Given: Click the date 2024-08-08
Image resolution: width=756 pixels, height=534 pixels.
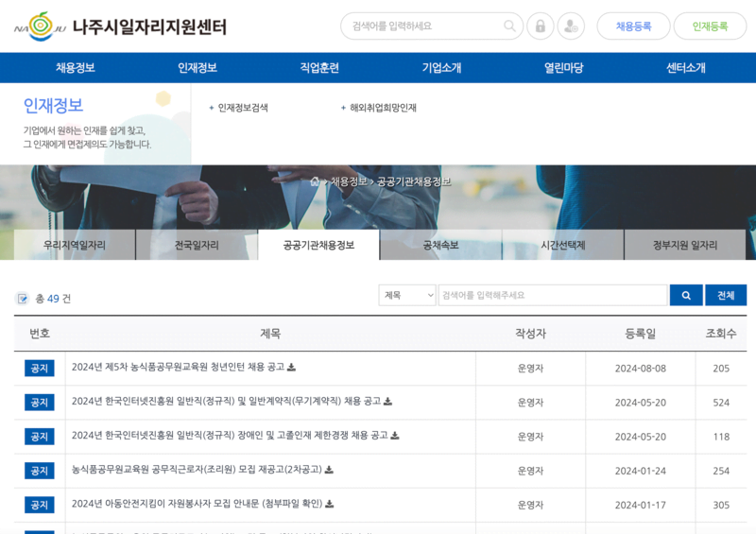Looking at the screenshot, I should click(641, 369).
